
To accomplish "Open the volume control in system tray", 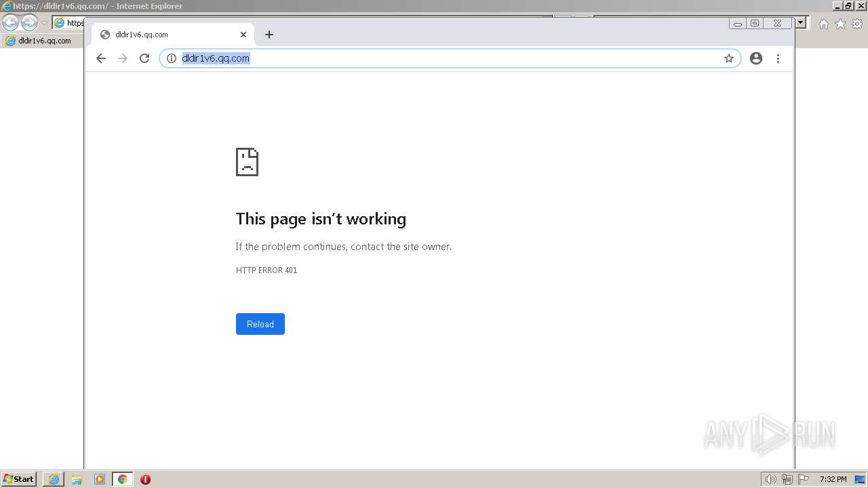I will [x=770, y=479].
